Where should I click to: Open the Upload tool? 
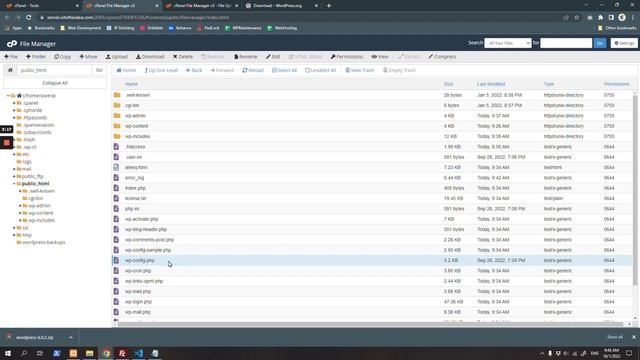click(117, 57)
